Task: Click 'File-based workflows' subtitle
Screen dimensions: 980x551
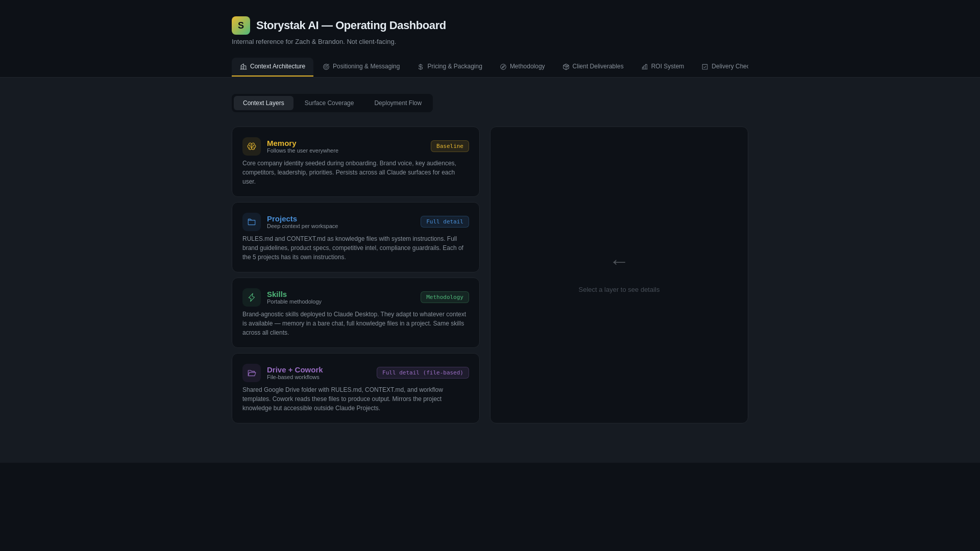Action: click(293, 378)
